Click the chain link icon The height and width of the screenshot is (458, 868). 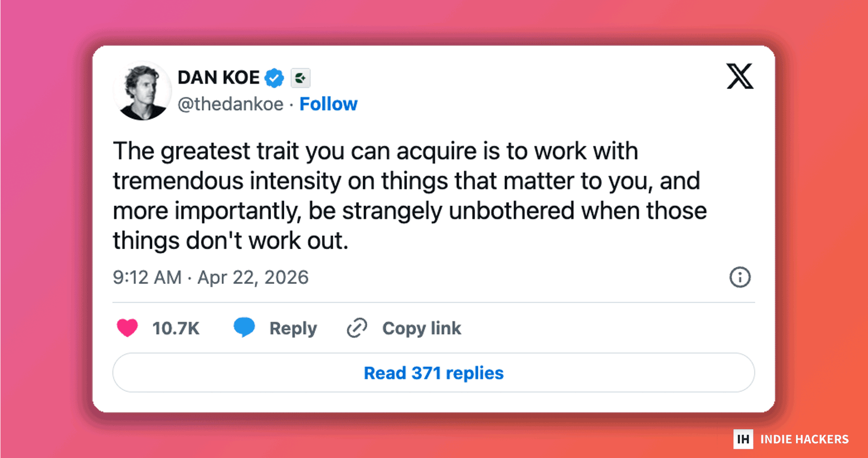357,328
